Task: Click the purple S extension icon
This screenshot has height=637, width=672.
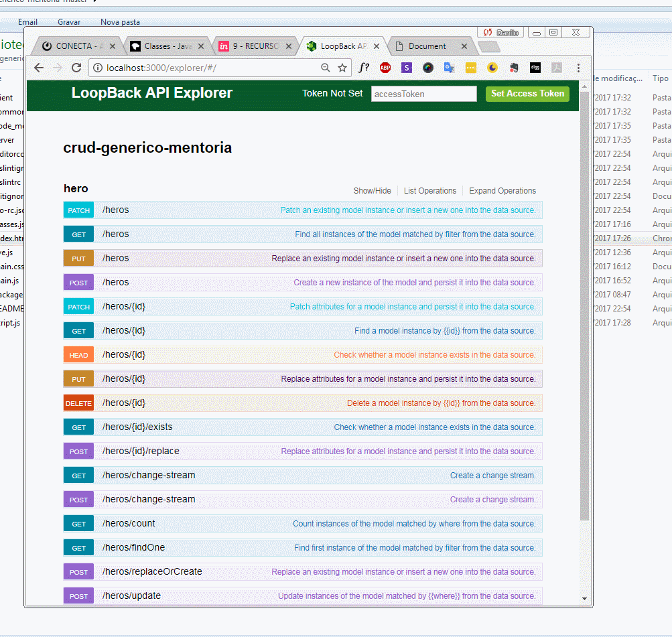Action: 406,68
